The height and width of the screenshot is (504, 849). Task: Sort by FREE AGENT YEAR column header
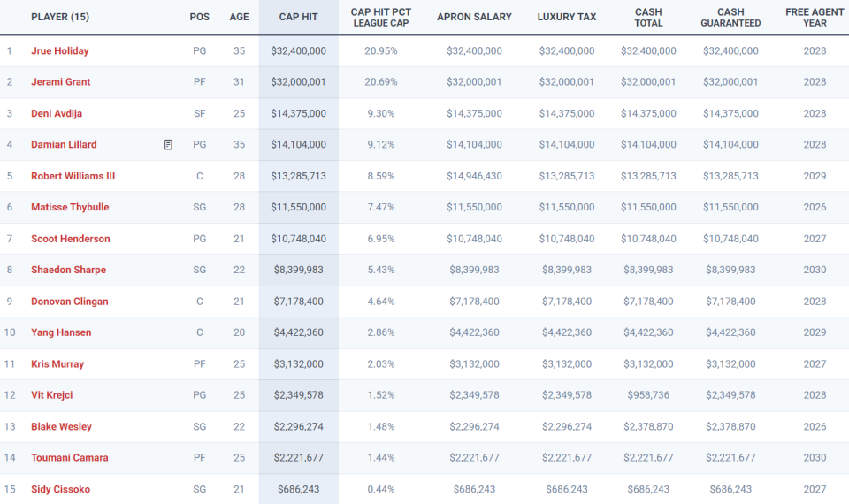(815, 18)
